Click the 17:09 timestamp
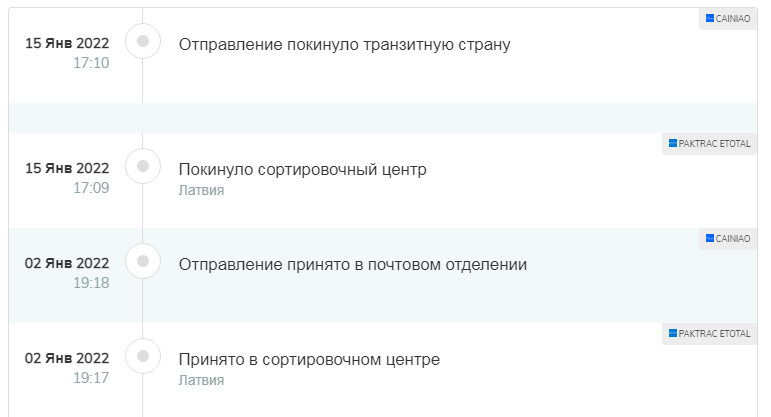Screen dimensions: 771x417 91,188
